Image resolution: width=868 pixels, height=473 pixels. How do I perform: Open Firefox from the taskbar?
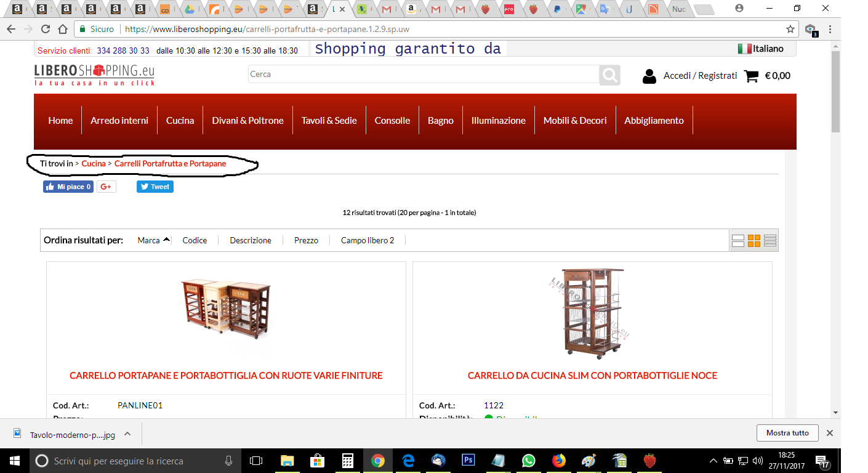click(559, 461)
